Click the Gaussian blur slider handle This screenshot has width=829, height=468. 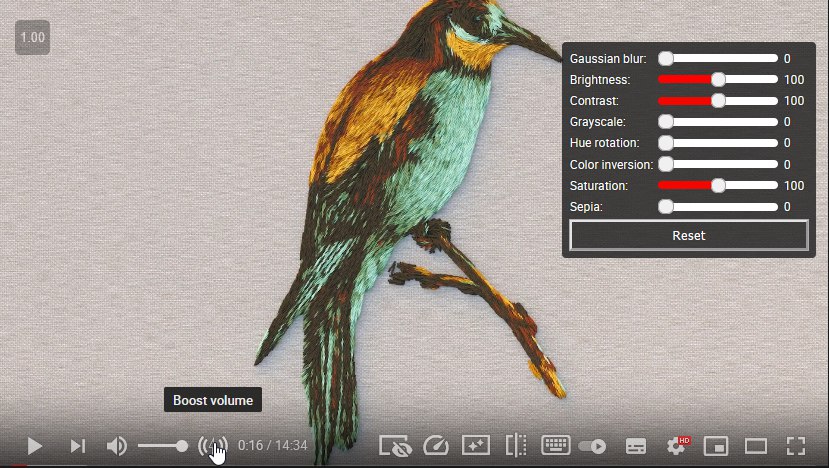(666, 59)
